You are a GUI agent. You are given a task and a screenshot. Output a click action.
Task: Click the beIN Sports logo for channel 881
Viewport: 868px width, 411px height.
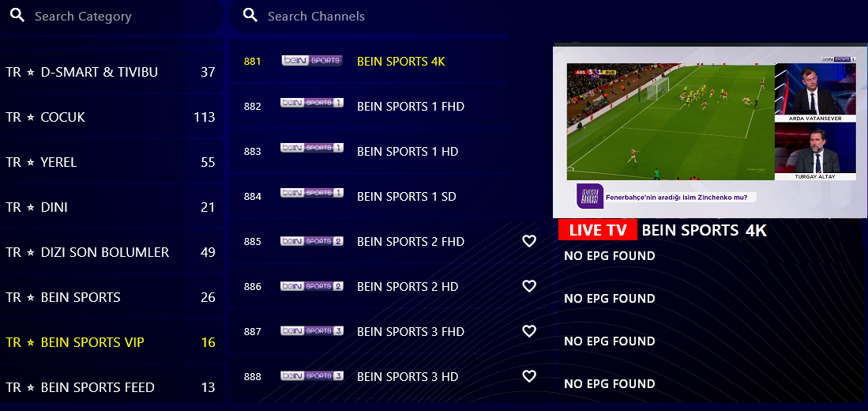[312, 61]
